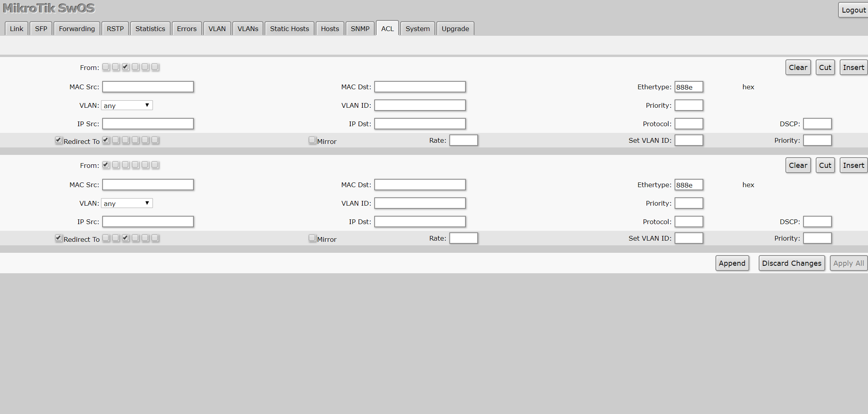
Task: Open the Link tab
Action: 17,29
